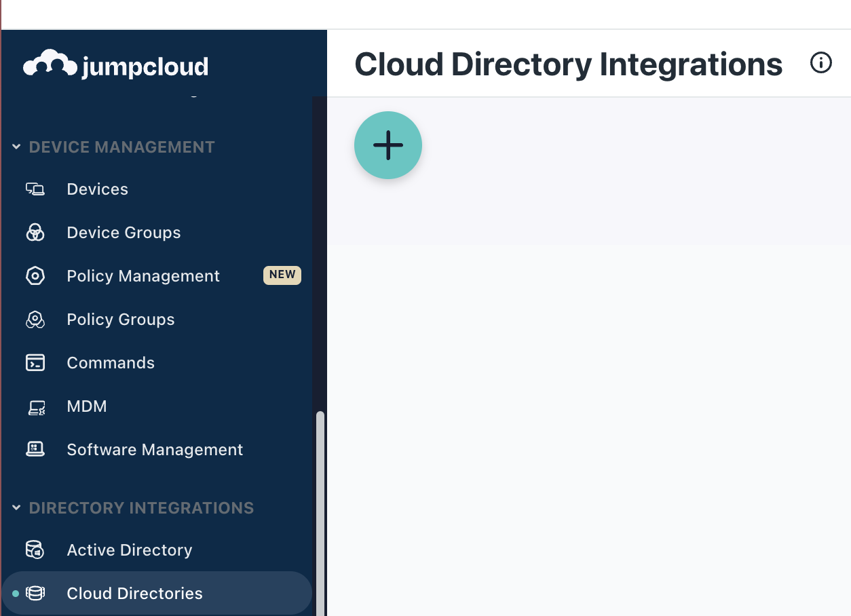Viewport: 851px width, 616px height.
Task: Navigate to Active Directory
Action: [x=129, y=550]
